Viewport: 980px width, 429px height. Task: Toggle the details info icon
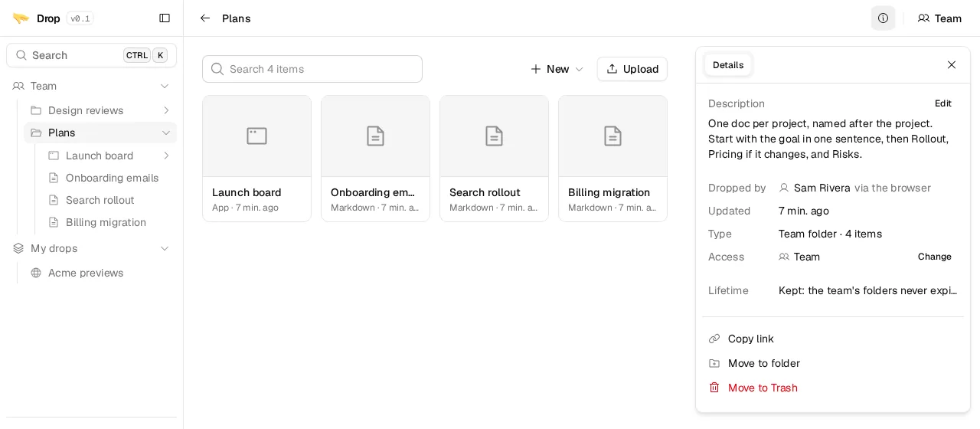(883, 18)
